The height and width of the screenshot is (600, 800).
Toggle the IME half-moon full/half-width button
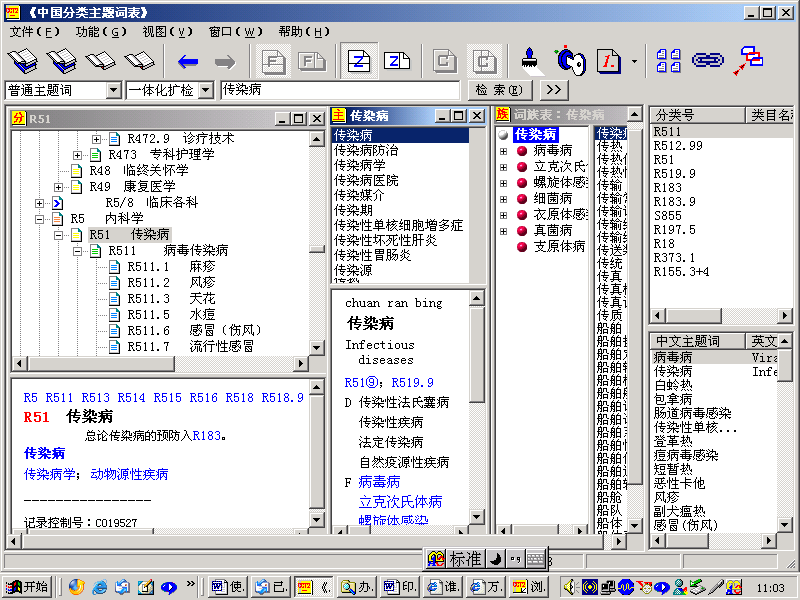tap(497, 559)
